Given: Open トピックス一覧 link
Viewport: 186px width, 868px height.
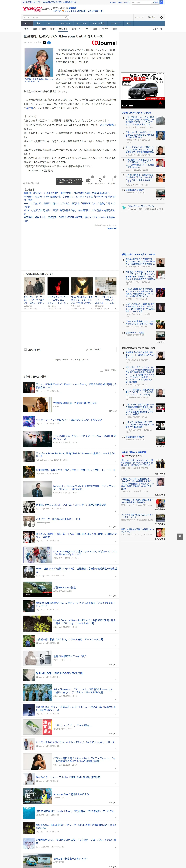Looking at the screenshot, I should point(155,29).
